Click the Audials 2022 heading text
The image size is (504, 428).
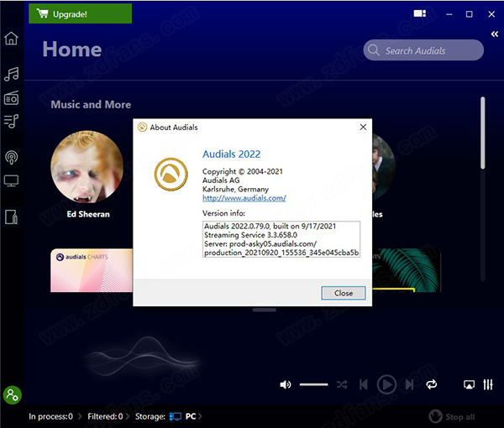(232, 154)
